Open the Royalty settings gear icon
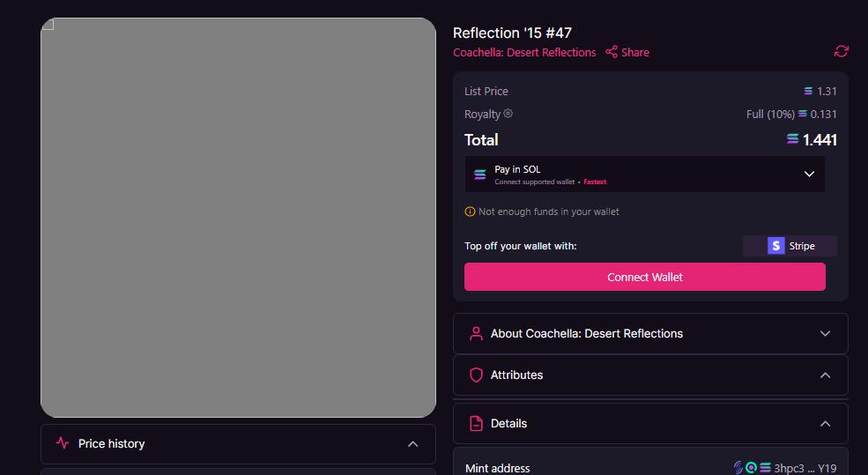868x475 pixels. pos(508,113)
